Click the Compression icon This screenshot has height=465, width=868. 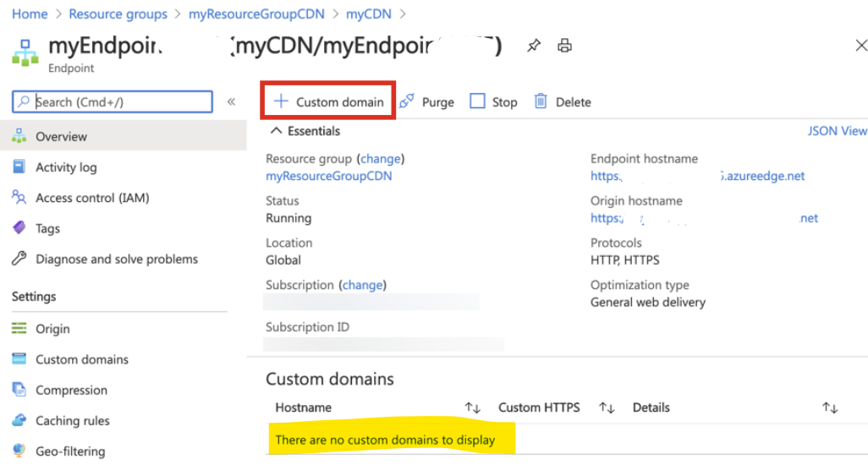point(19,389)
